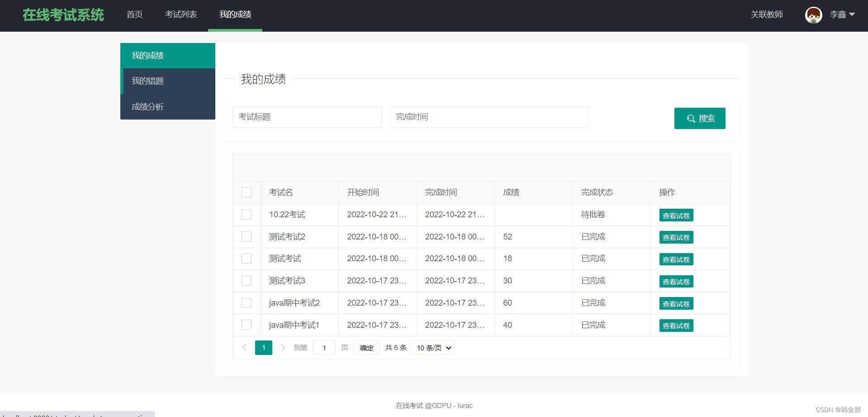Open 成绩分析 in the left sidebar

(x=168, y=107)
